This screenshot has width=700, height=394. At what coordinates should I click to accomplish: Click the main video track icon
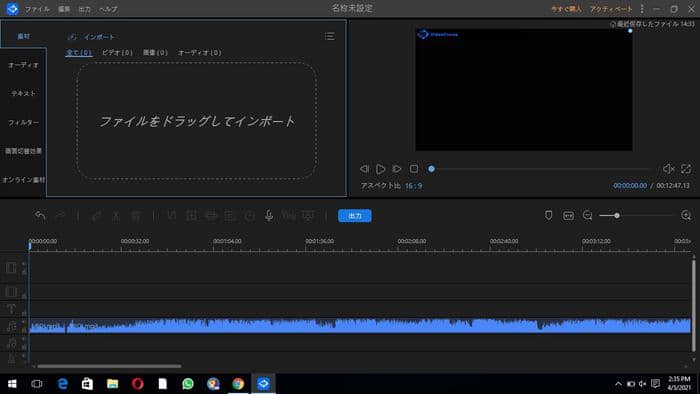pyautogui.click(x=11, y=268)
